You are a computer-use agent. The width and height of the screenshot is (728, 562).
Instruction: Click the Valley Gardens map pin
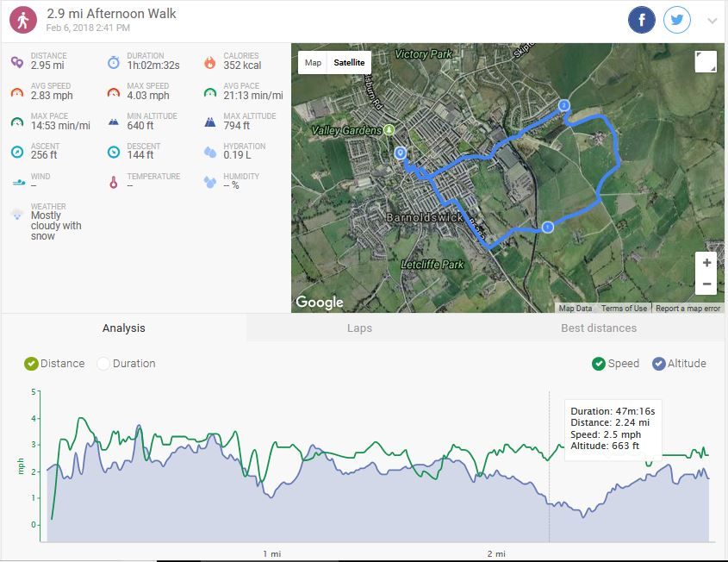coord(389,129)
